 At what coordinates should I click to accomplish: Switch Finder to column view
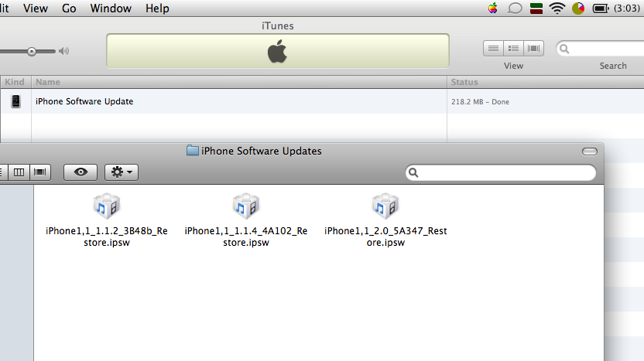tap(19, 172)
